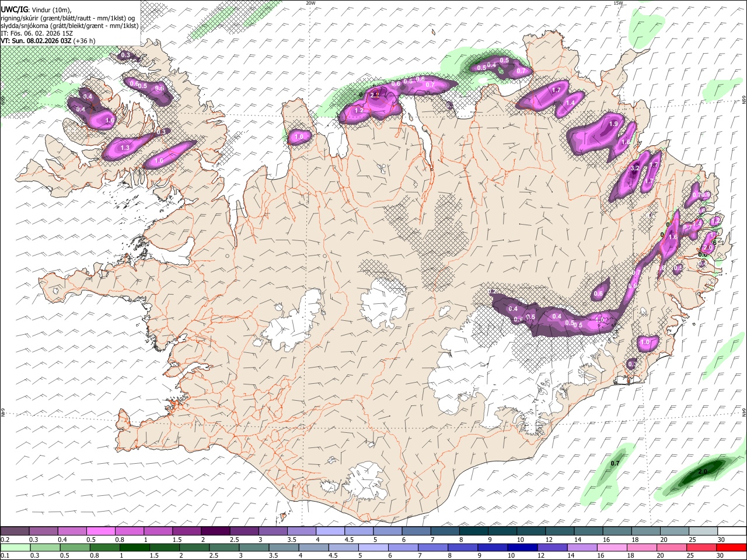Click the '0.7' label on green offshore patch
747x560 pixels.
click(615, 464)
